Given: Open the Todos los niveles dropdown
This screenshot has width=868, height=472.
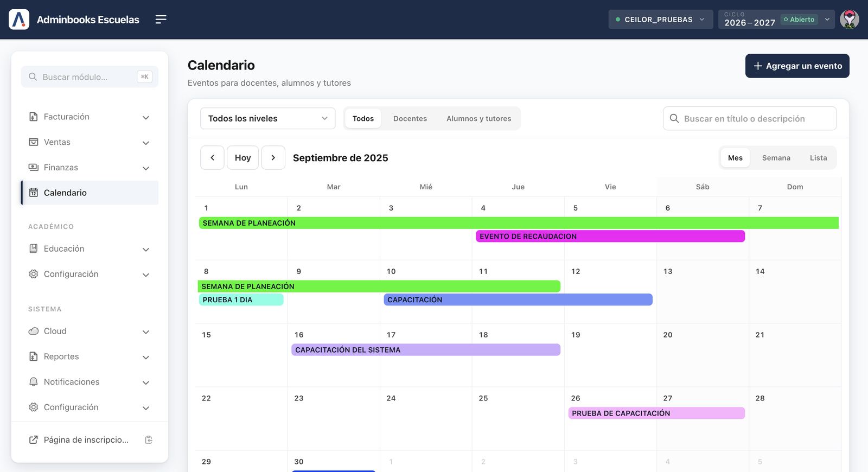Looking at the screenshot, I should pyautogui.click(x=268, y=118).
